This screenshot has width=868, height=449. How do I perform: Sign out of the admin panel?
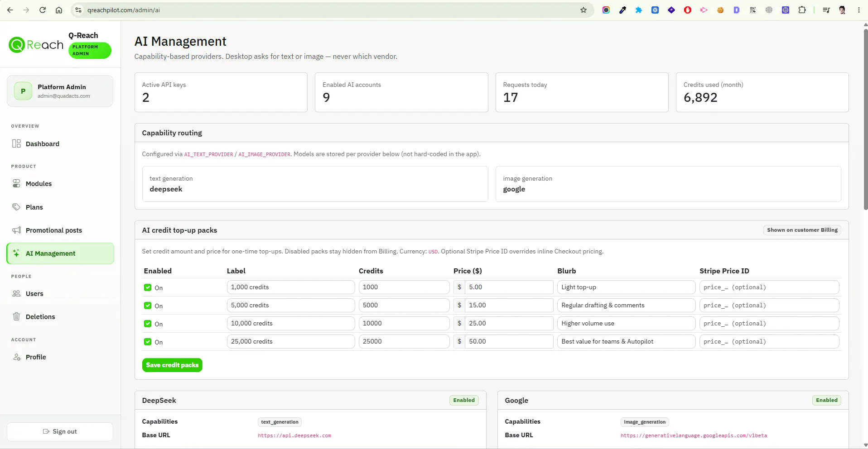[x=60, y=431]
